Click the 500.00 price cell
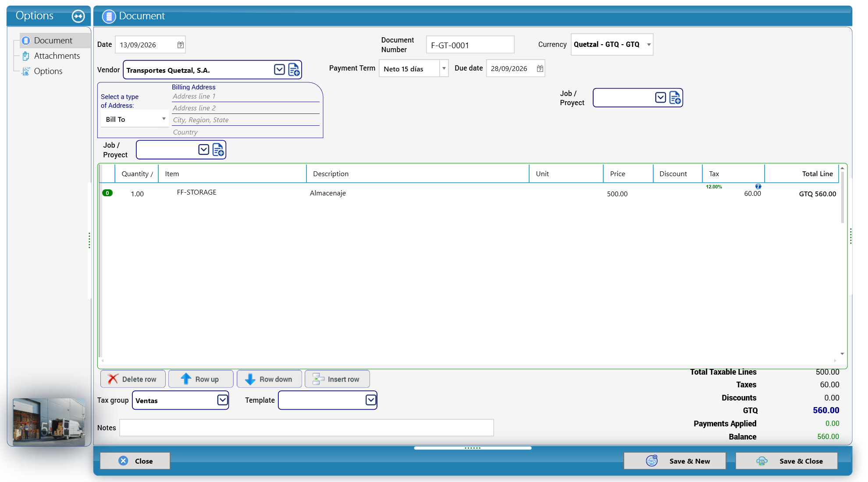The width and height of the screenshot is (868, 482). pos(617,194)
